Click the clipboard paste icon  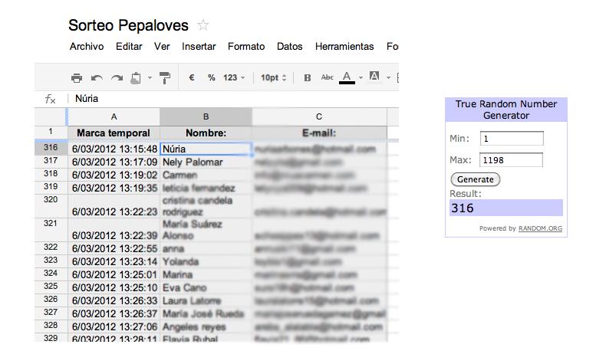pos(136,77)
